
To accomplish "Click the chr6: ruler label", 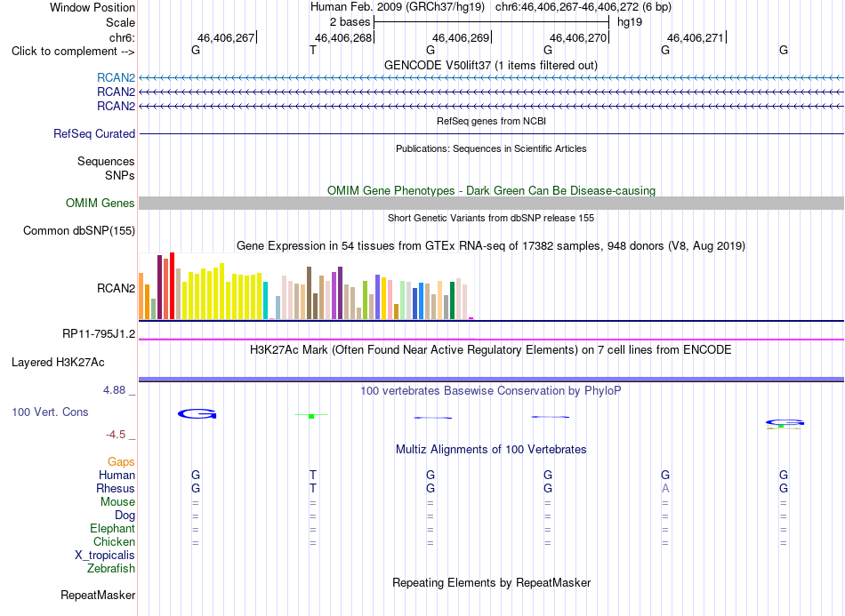I will (x=123, y=37).
